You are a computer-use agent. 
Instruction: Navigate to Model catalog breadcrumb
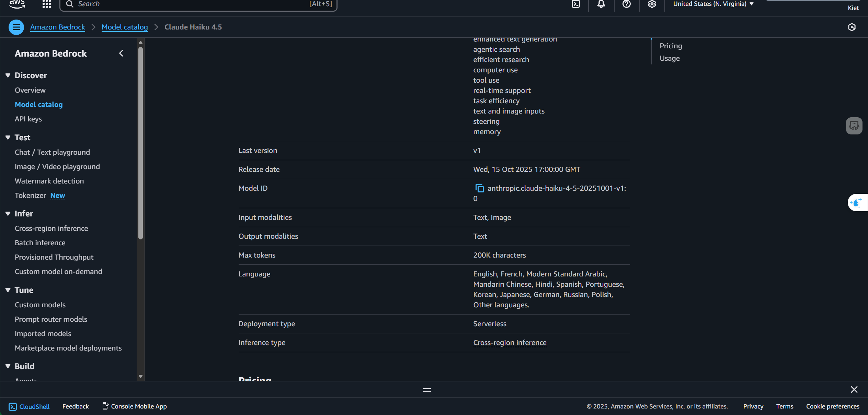click(125, 27)
